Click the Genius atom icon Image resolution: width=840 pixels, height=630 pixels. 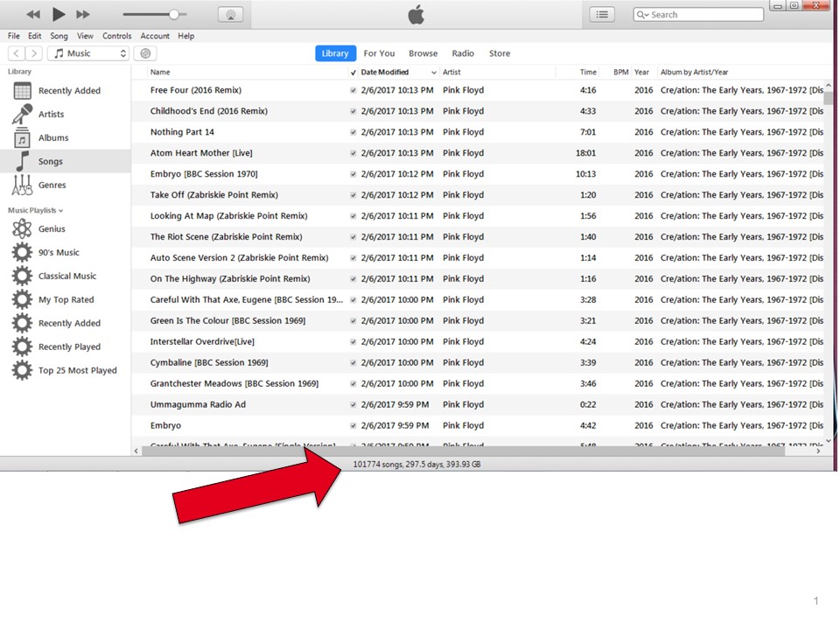pos(22,228)
